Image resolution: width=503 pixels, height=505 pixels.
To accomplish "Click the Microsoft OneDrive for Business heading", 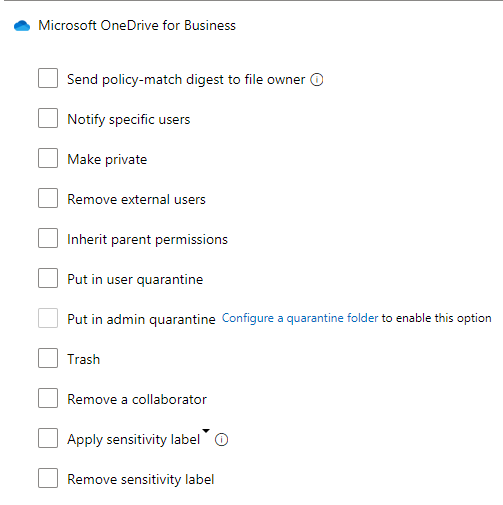I will pyautogui.click(x=137, y=26).
